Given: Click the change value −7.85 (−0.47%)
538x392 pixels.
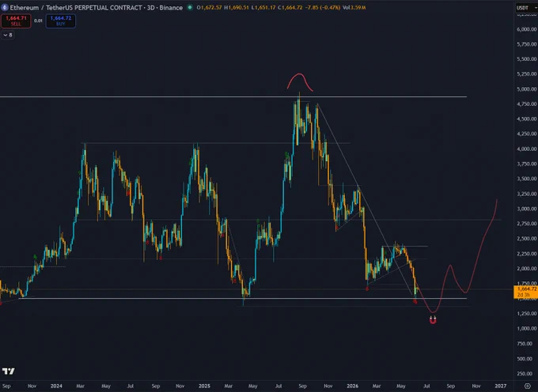Looking at the screenshot, I should pos(323,8).
